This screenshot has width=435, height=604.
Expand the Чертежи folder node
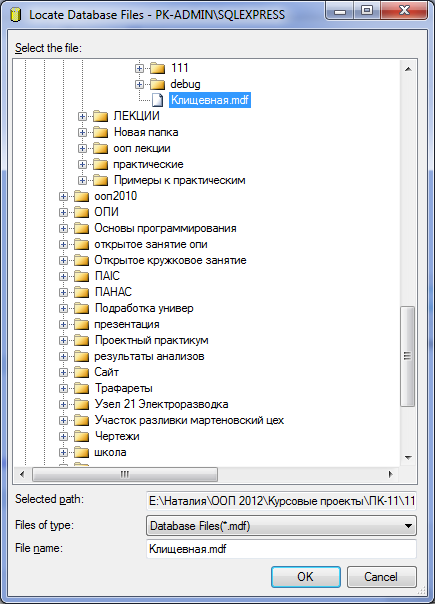coord(63,436)
